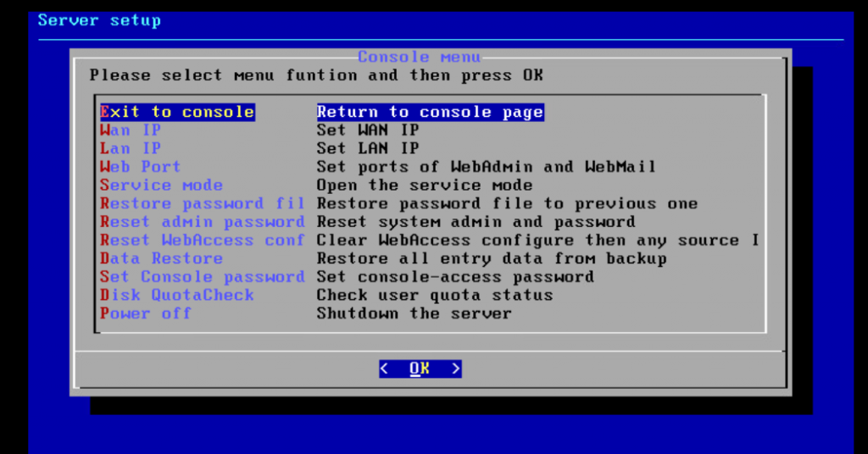
Task: Choose the Power off entry
Action: (146, 313)
